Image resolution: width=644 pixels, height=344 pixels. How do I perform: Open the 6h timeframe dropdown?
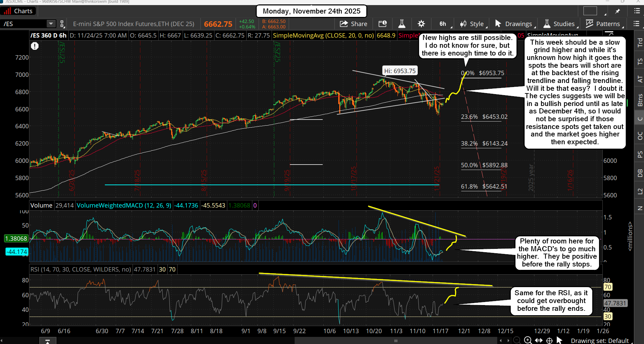(443, 24)
